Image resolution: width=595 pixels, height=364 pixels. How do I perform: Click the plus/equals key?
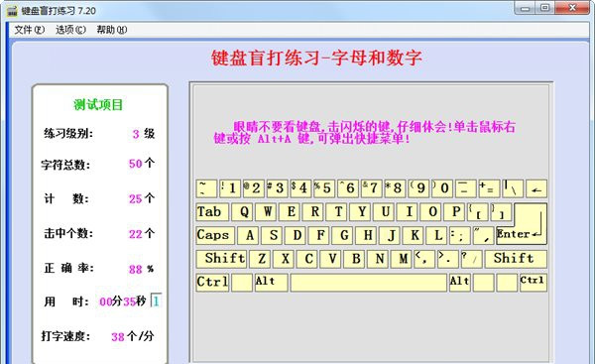click(x=489, y=188)
